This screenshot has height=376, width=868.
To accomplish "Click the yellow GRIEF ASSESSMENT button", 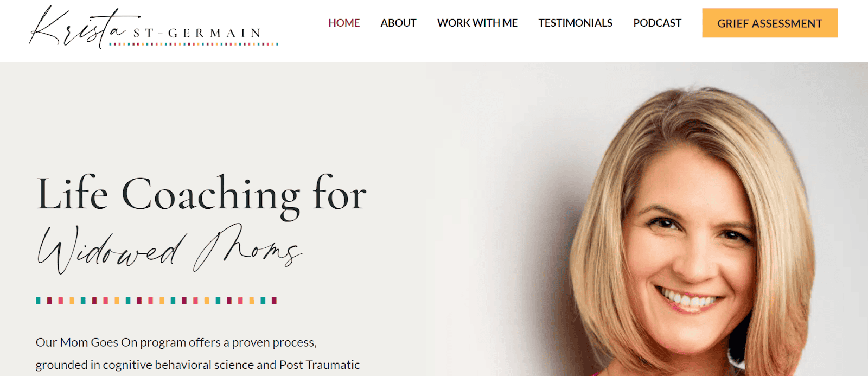I will pos(770,23).
